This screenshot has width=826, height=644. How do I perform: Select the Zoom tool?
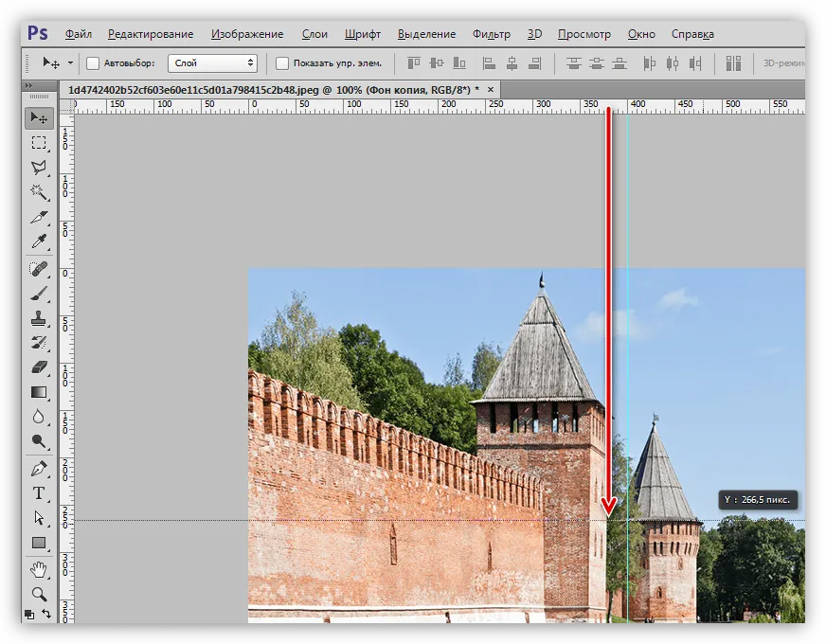coord(39,594)
